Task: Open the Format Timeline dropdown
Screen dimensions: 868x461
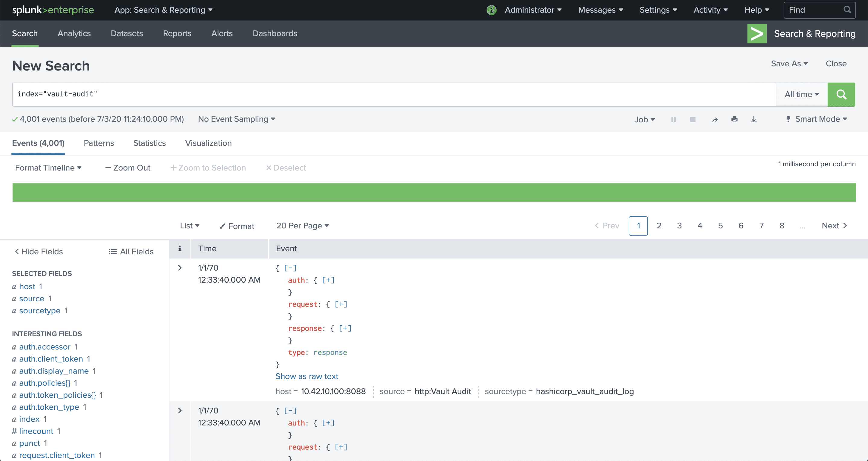Action: click(48, 168)
